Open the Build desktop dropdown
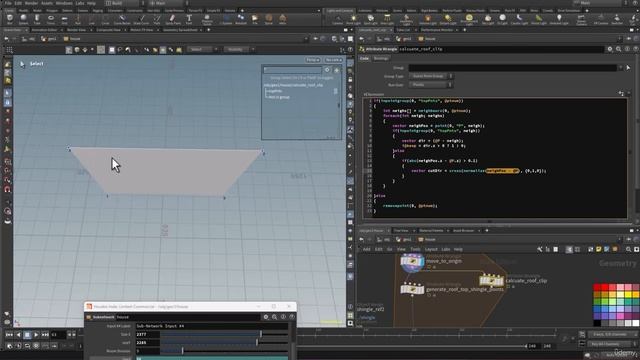 124,3
